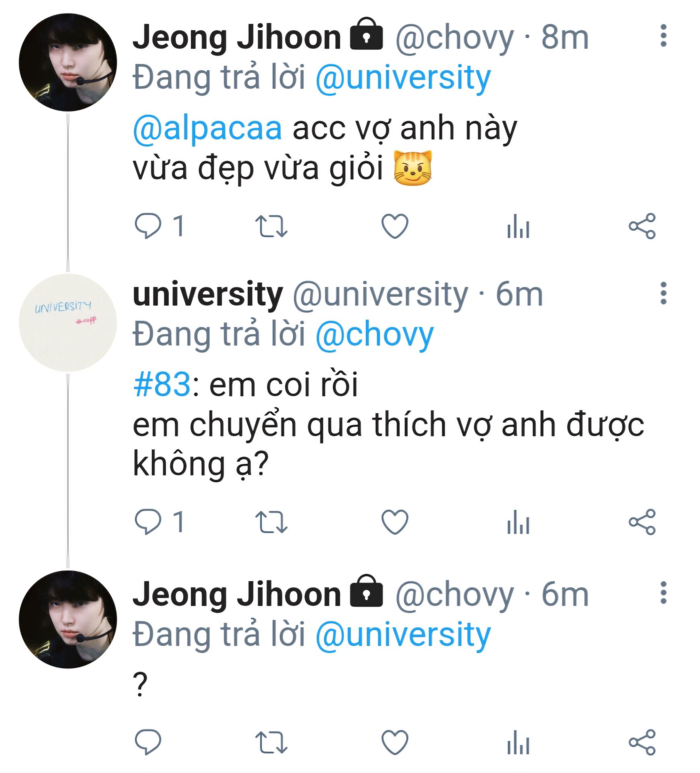Open the @alpacaa mention link
Screen dimensions: 700x773
click(x=207, y=129)
